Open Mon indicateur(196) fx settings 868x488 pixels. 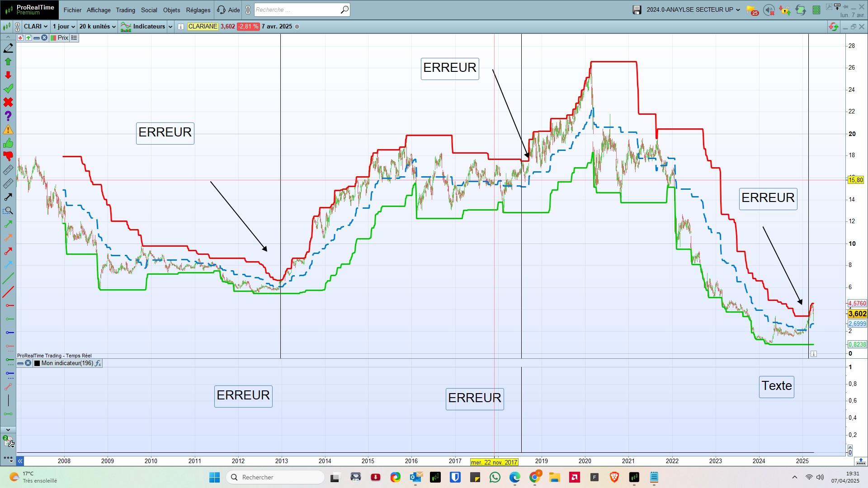tap(98, 363)
